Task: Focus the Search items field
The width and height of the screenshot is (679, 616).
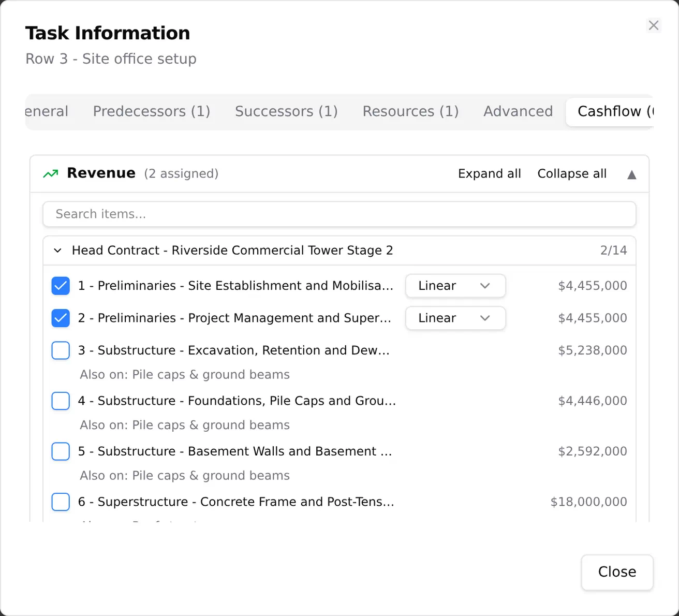Action: click(x=339, y=214)
